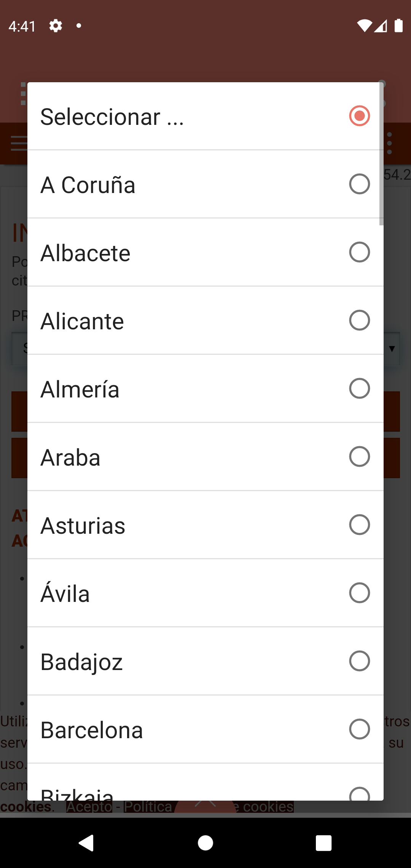Choose Almería in the list
Image resolution: width=411 pixels, height=868 pixels.
click(205, 389)
